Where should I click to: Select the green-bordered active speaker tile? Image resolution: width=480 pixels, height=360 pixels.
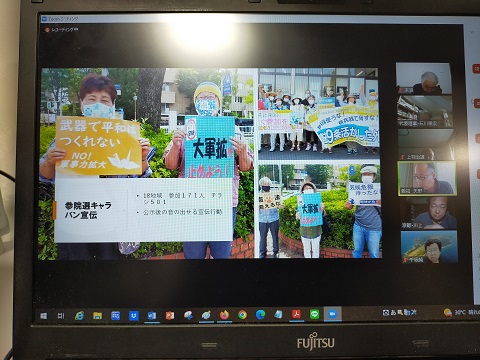click(427, 178)
